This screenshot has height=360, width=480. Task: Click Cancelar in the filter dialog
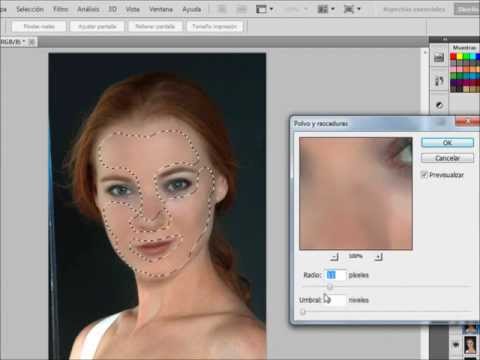pyautogui.click(x=447, y=158)
